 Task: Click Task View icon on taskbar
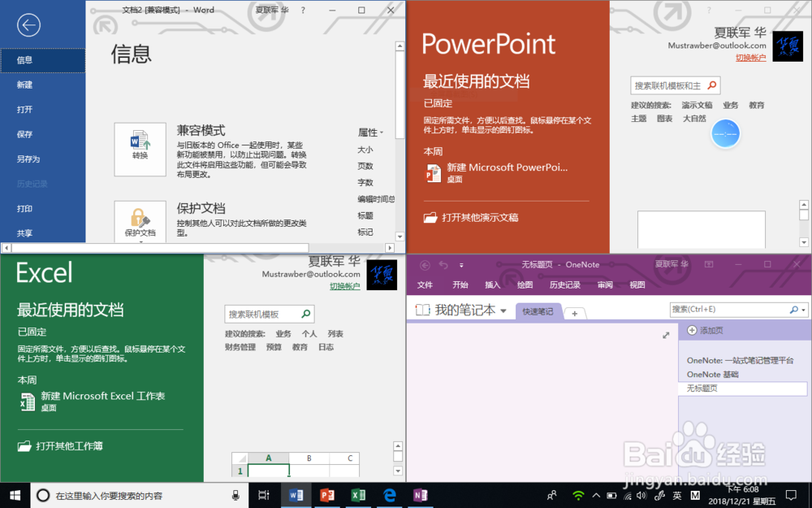[264, 496]
